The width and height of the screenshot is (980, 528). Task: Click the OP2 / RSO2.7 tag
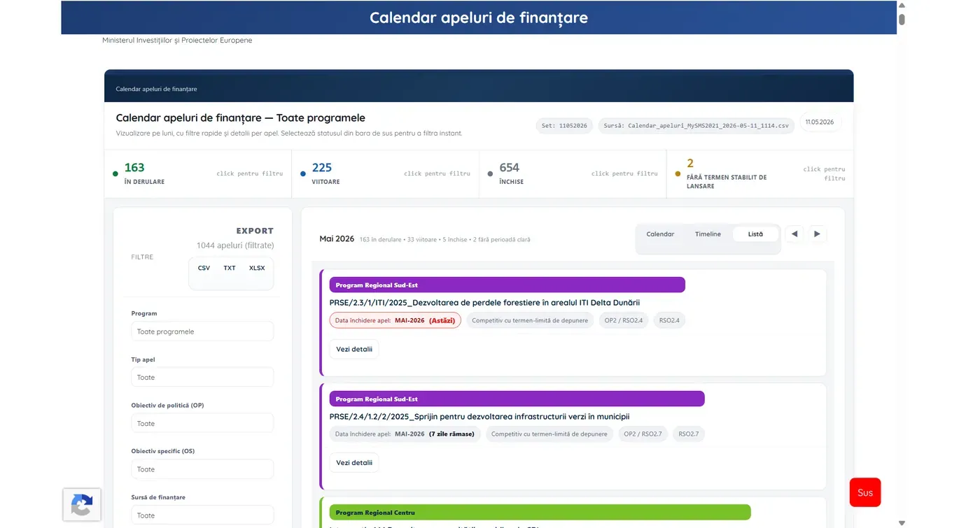coord(643,434)
